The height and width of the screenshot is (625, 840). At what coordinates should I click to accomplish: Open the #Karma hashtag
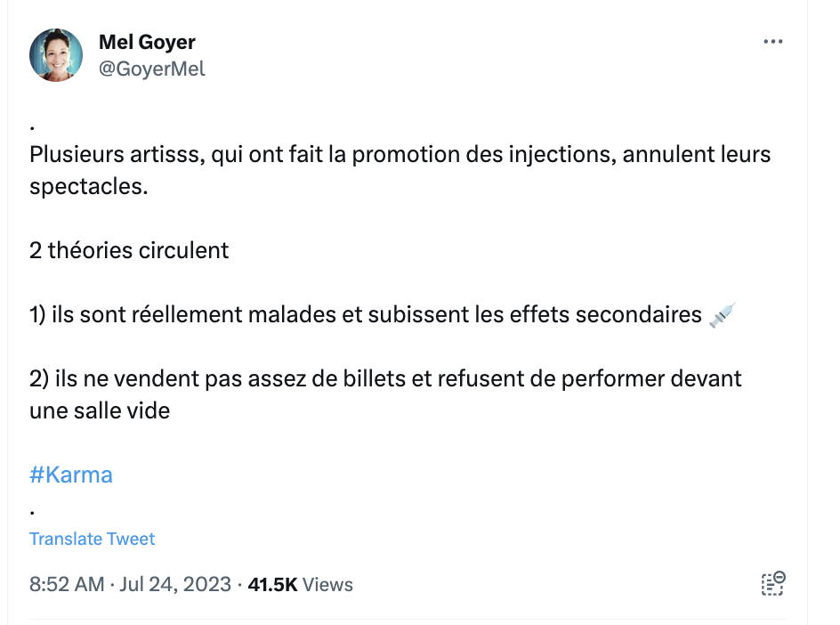point(71,475)
